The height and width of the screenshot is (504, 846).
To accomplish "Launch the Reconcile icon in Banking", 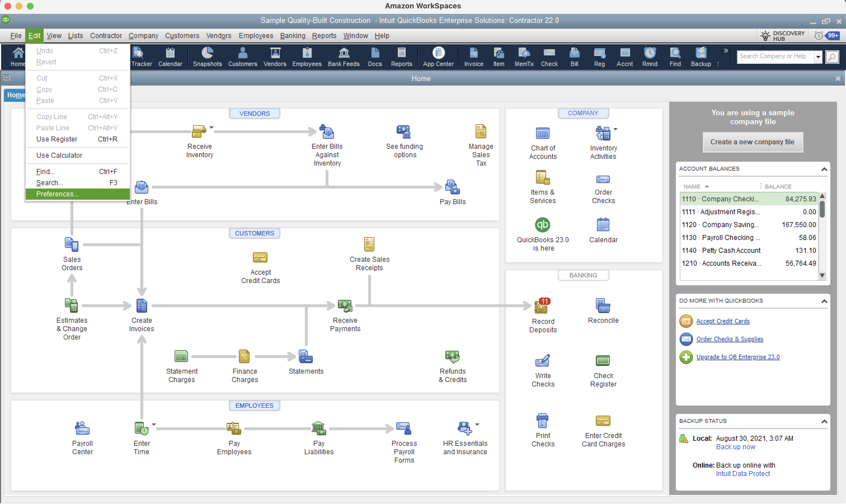I will (603, 306).
